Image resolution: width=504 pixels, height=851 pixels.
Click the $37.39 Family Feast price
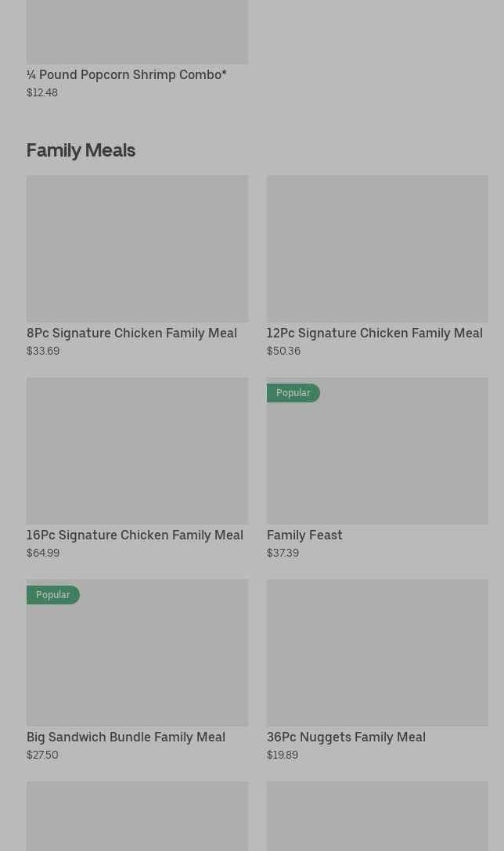pyautogui.click(x=283, y=553)
